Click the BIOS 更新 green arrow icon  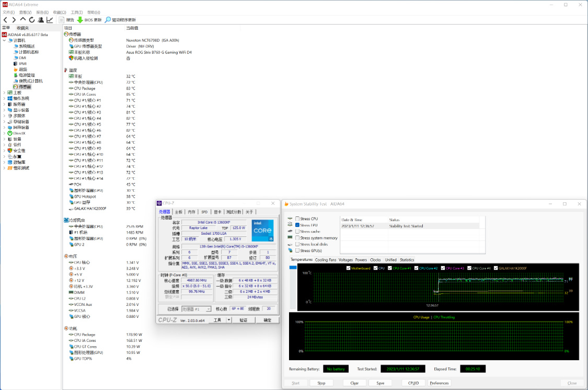[x=80, y=20]
